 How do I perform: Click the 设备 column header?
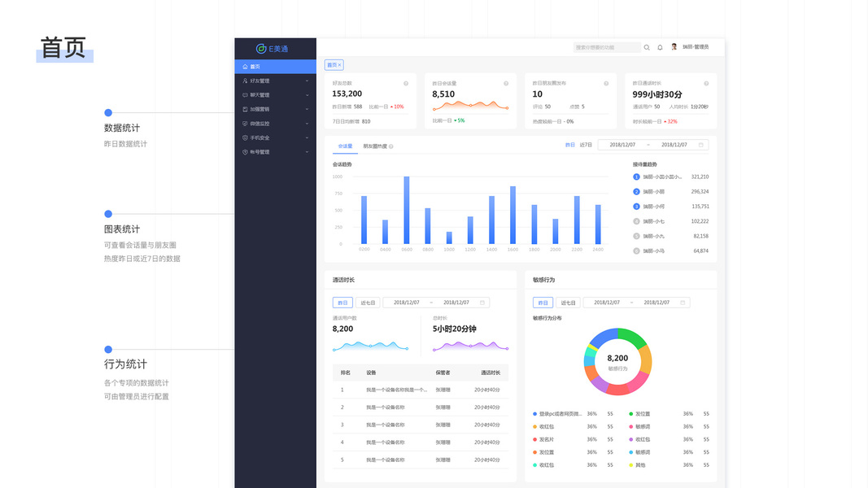click(371, 373)
